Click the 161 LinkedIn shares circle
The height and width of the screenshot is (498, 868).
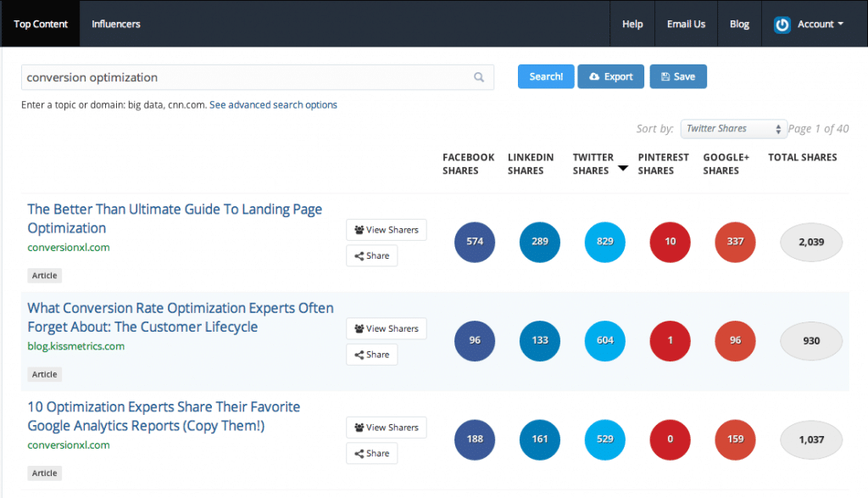tap(540, 439)
